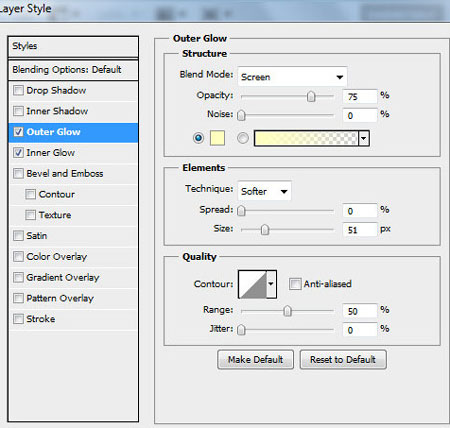Enable the Drop Shadow checkbox

point(18,90)
